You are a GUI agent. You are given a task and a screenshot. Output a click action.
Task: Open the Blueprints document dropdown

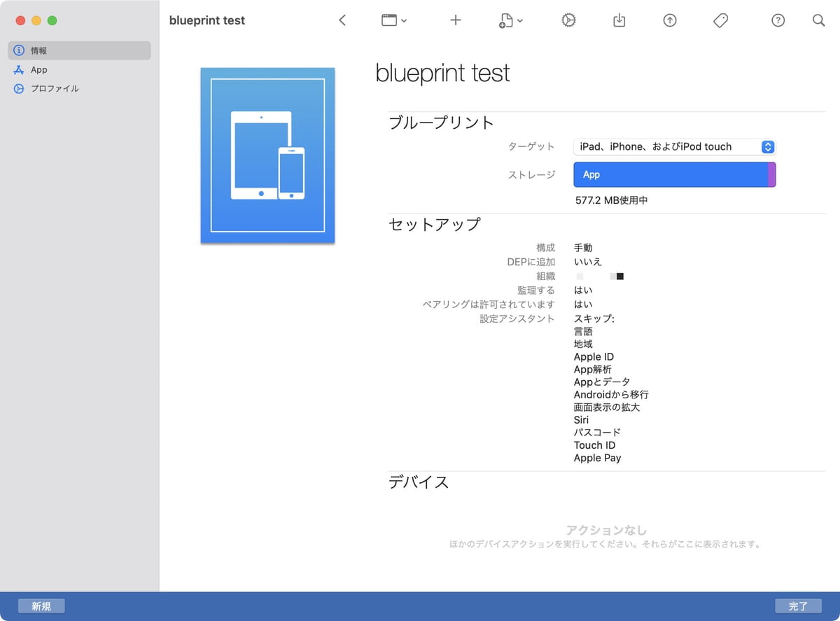[511, 20]
